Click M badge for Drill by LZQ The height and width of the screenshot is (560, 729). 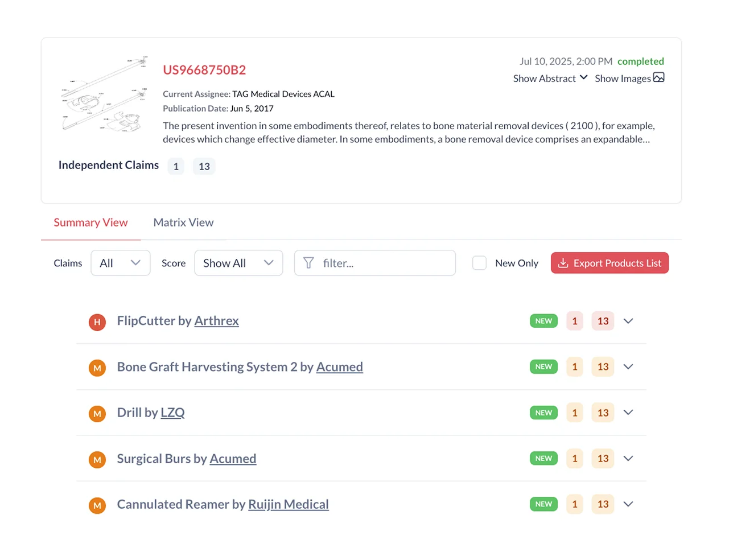[x=97, y=414]
